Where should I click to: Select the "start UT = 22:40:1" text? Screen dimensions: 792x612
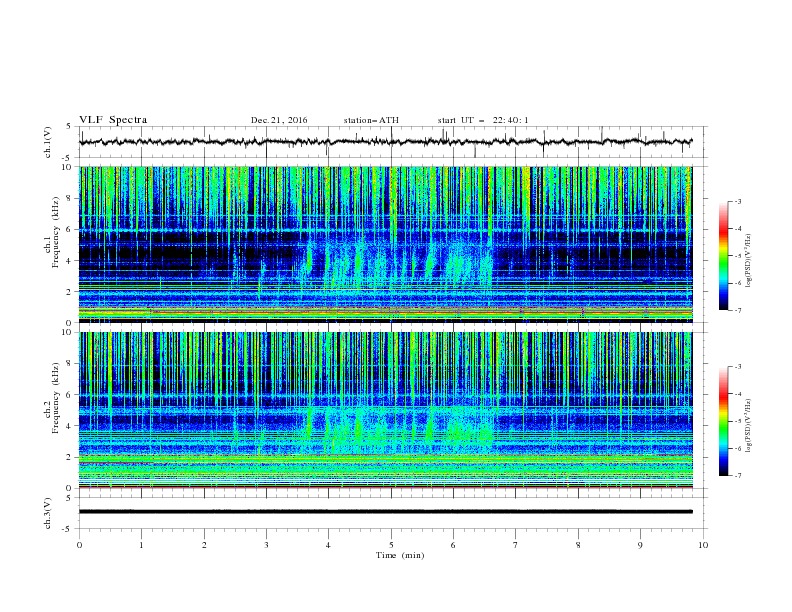(483, 120)
